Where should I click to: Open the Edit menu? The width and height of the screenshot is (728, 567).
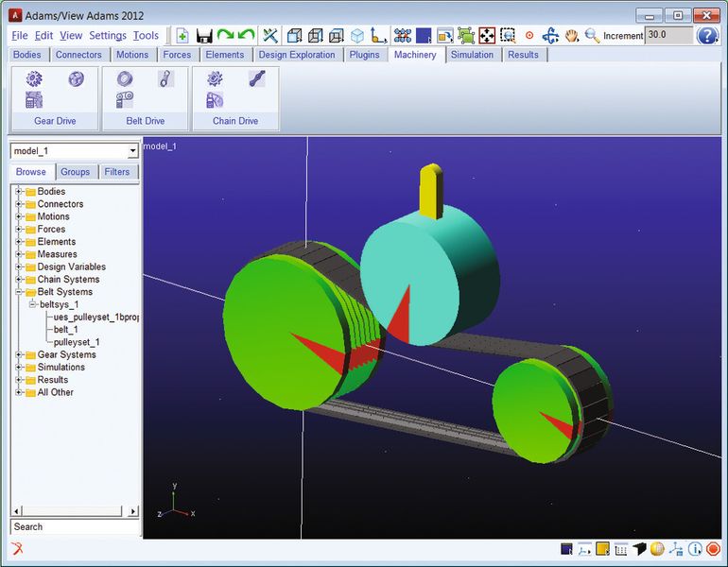[43, 36]
